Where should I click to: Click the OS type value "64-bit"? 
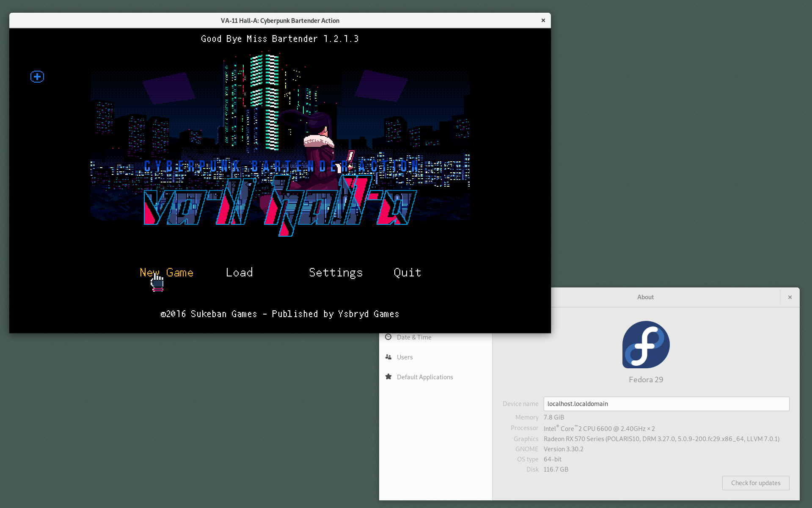click(553, 459)
